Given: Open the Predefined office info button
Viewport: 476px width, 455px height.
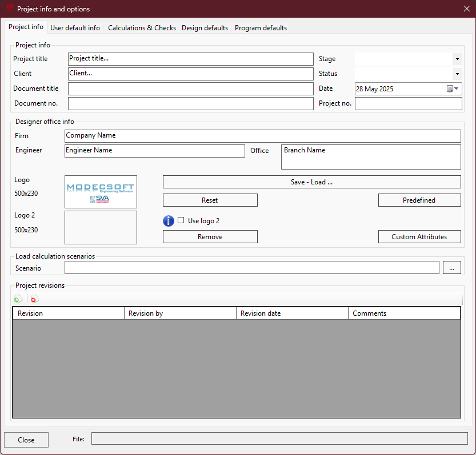Looking at the screenshot, I should coord(419,200).
